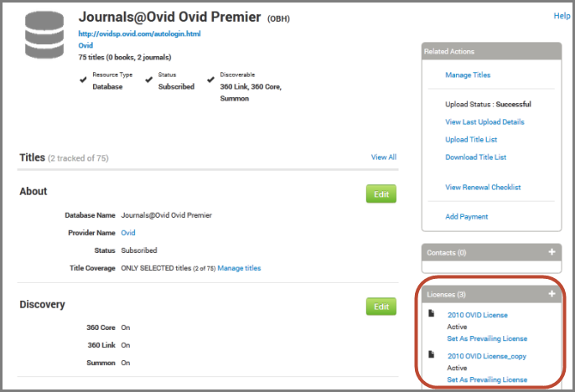Click the page title Journals@Ovid Ovid Premier
The width and height of the screenshot is (575, 392).
(169, 17)
